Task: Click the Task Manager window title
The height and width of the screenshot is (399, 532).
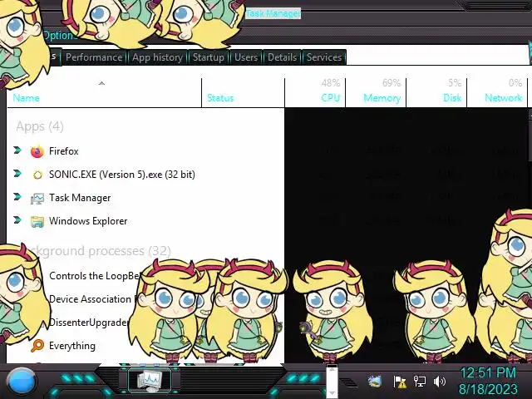Action: coord(273,13)
